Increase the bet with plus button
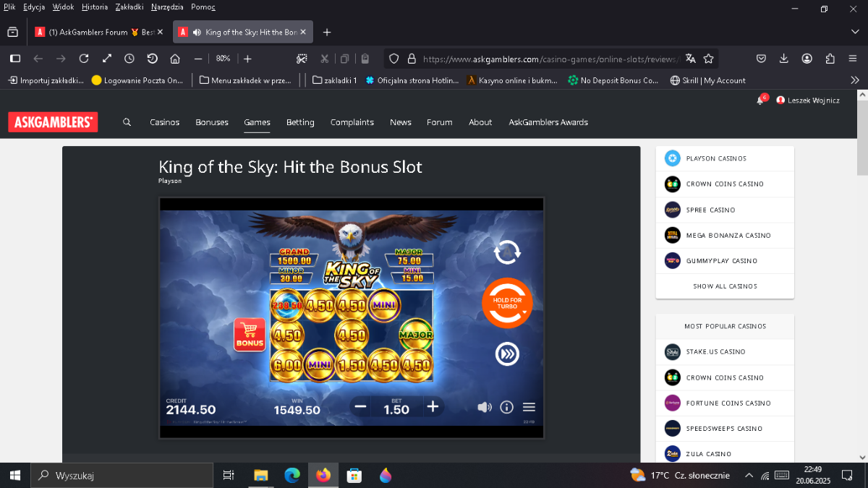This screenshot has width=868, height=488. click(433, 407)
